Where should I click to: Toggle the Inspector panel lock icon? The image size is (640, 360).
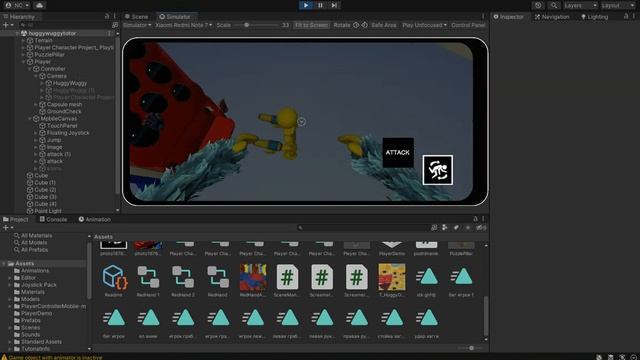pos(626,16)
